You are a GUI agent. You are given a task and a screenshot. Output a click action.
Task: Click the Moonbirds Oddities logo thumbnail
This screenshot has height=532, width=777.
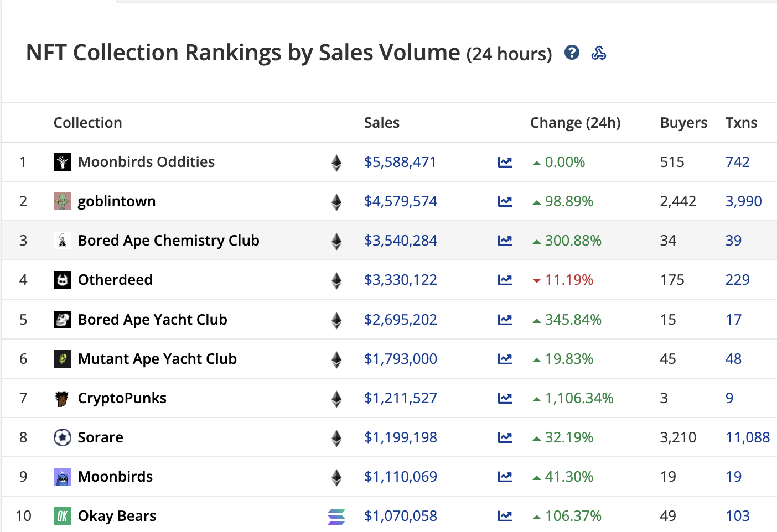(63, 162)
